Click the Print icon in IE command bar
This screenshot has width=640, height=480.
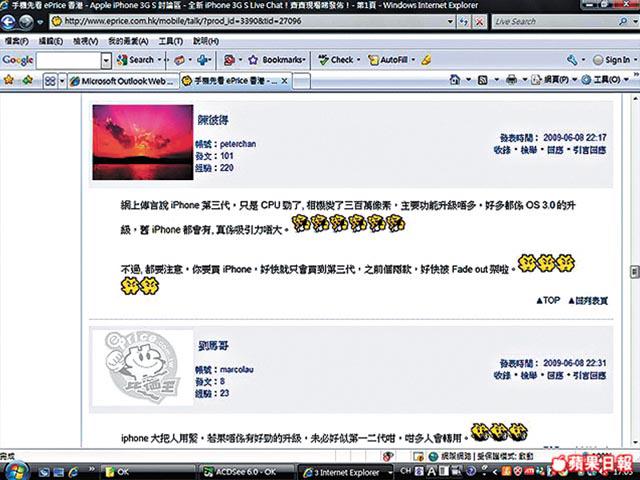tap(511, 80)
